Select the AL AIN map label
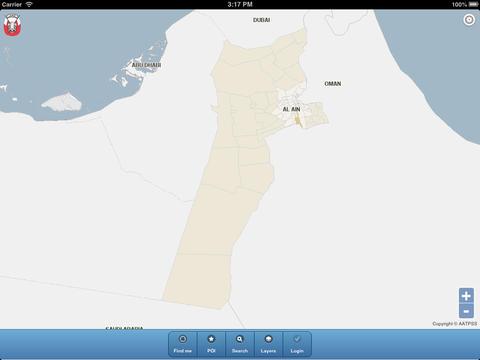This screenshot has height=360, width=480. pos(291,109)
